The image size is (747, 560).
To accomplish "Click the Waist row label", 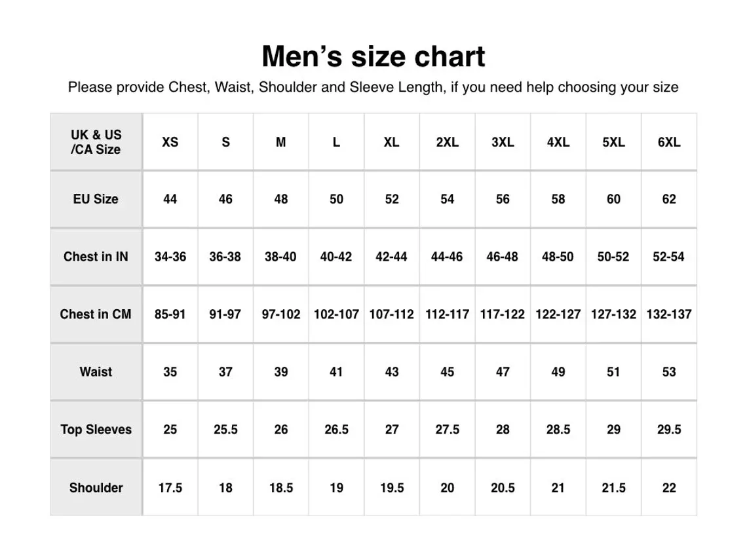I will tap(96, 372).
